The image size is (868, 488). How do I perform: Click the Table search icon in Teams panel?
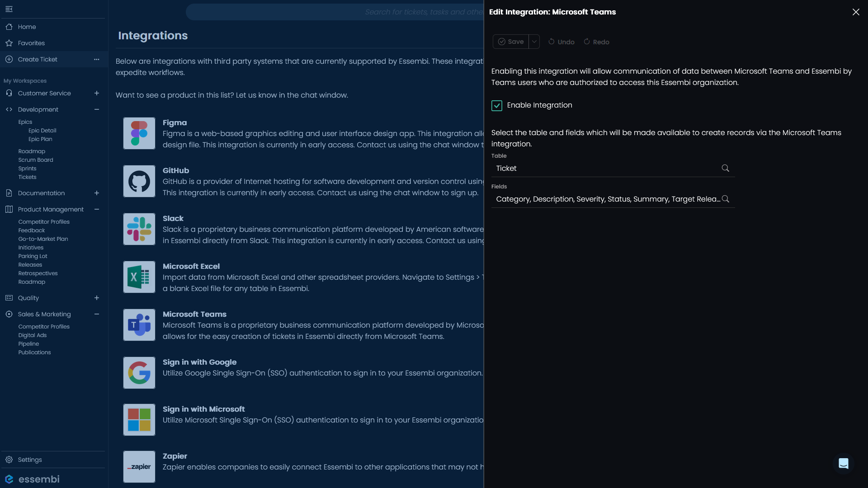pyautogui.click(x=726, y=168)
